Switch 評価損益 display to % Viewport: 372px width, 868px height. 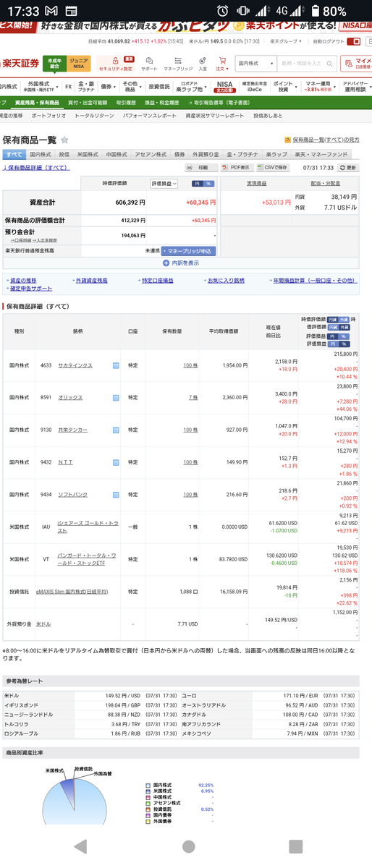point(208,184)
